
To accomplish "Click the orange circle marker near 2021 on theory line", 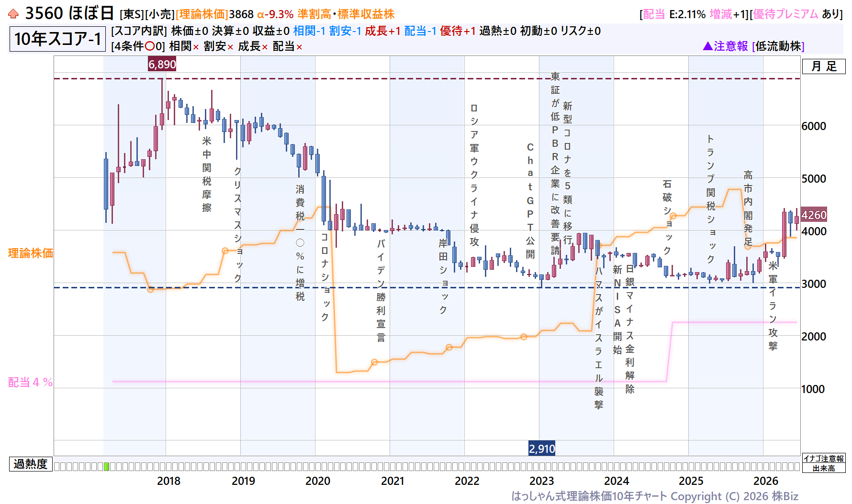I will pos(374,362).
